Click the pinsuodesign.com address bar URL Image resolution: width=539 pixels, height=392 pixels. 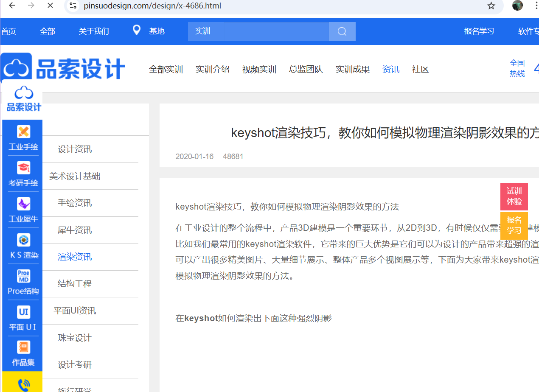[152, 6]
